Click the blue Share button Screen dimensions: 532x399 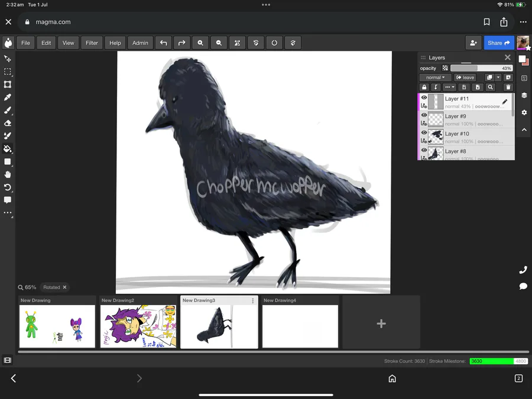coord(499,43)
